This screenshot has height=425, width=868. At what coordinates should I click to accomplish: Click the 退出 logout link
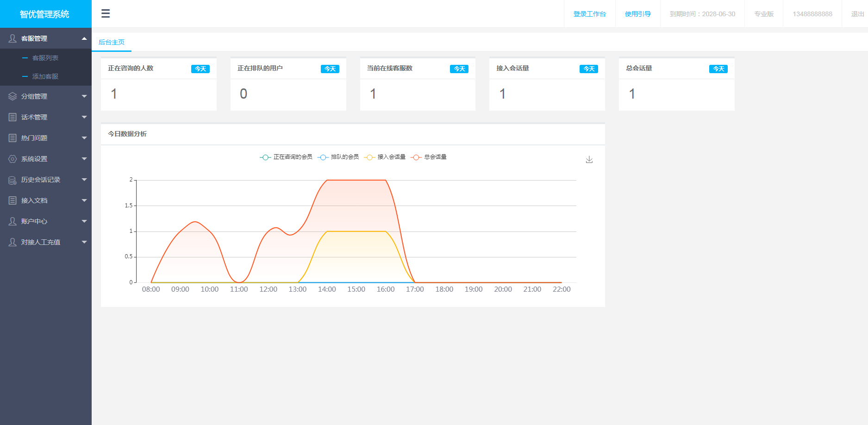click(857, 14)
